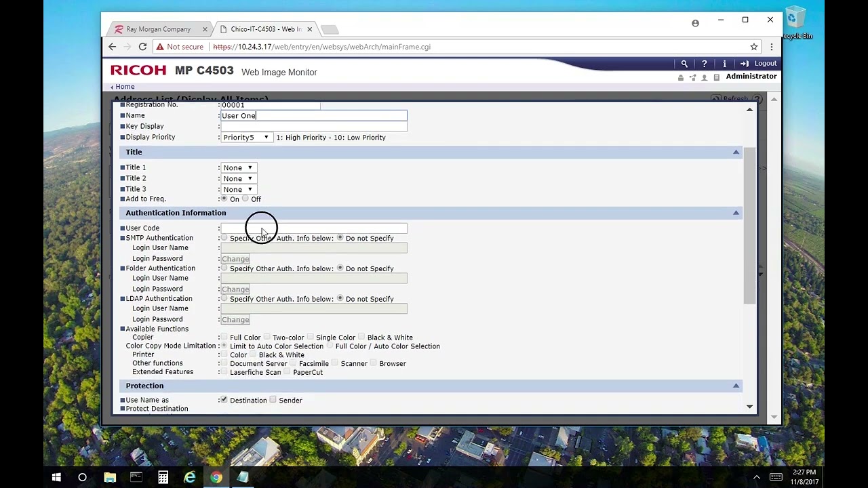Viewport: 868px width, 488px height.
Task: Launch Calculator from the taskbar
Action: tap(163, 477)
